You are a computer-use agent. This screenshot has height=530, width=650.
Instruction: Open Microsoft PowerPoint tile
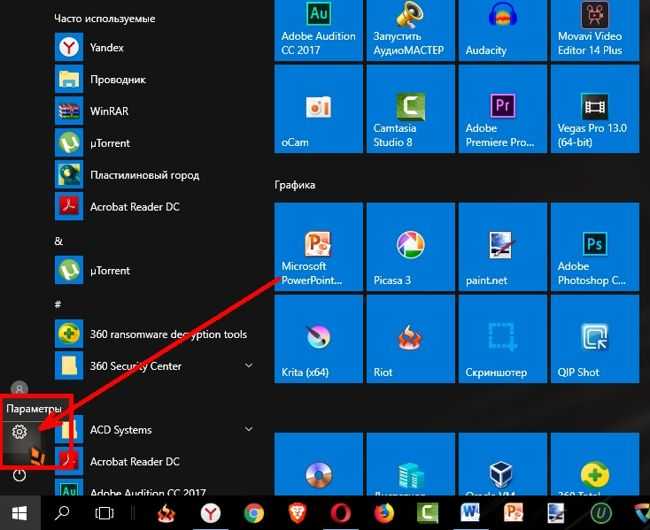[318, 247]
